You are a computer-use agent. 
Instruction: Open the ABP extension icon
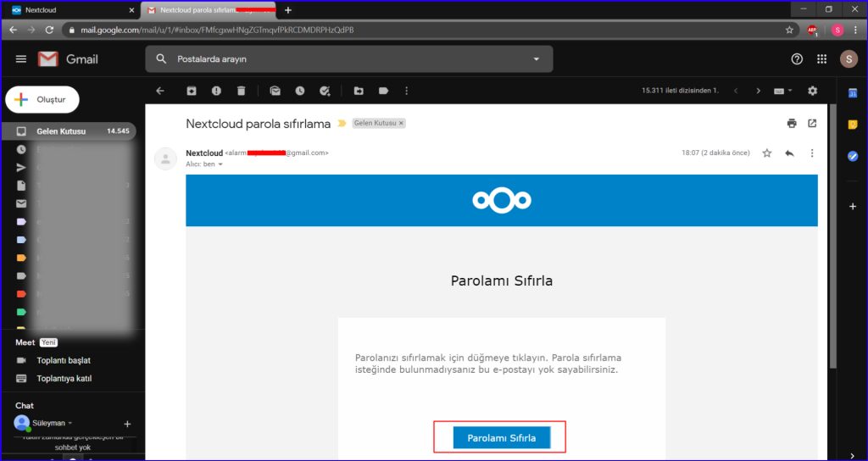[812, 31]
